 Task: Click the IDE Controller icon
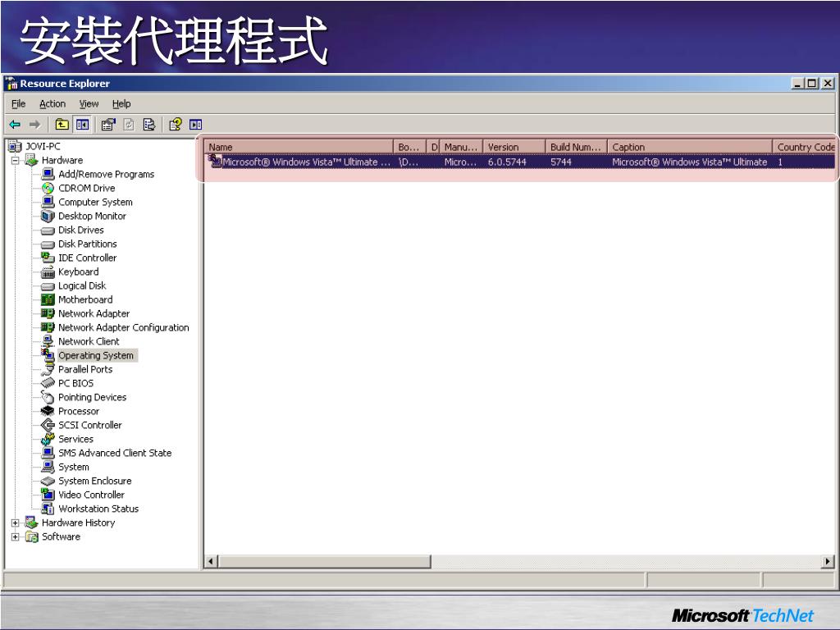click(x=48, y=258)
